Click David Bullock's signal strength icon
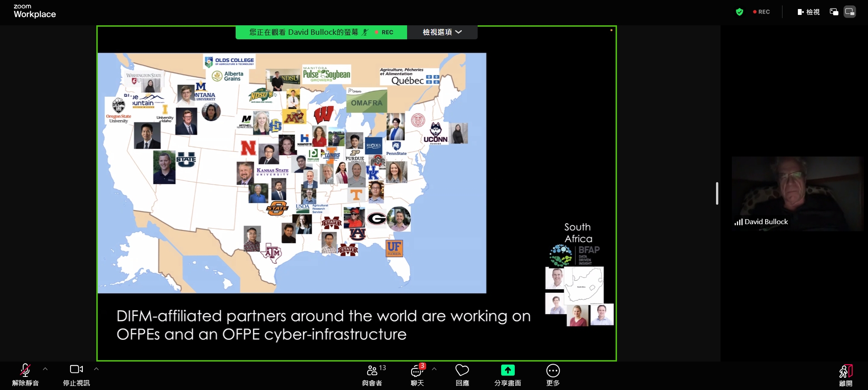868x390 pixels. (x=739, y=222)
